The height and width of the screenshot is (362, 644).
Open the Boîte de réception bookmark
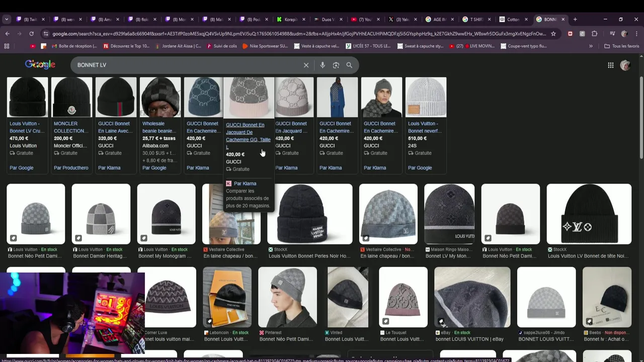(74, 46)
